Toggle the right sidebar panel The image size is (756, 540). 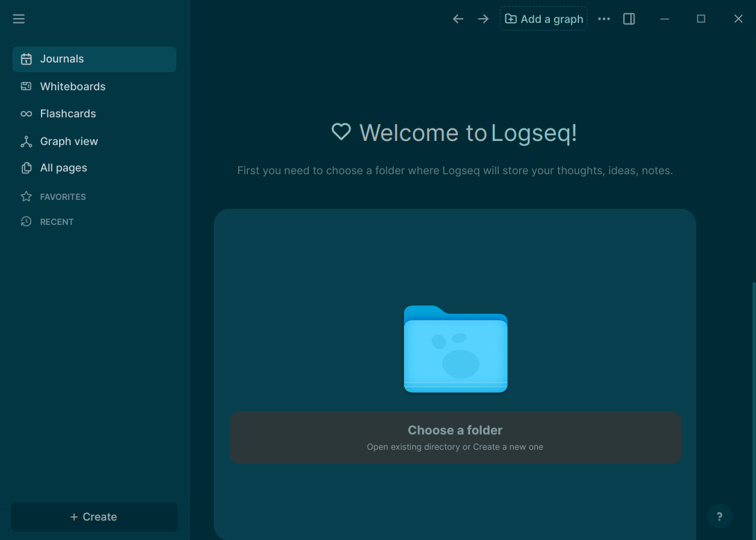tap(629, 19)
